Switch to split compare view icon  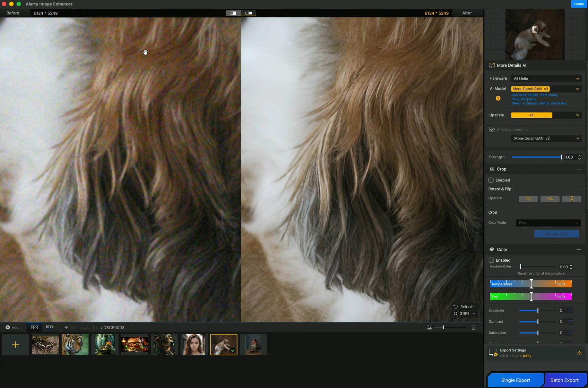pyautogui.click(x=233, y=13)
